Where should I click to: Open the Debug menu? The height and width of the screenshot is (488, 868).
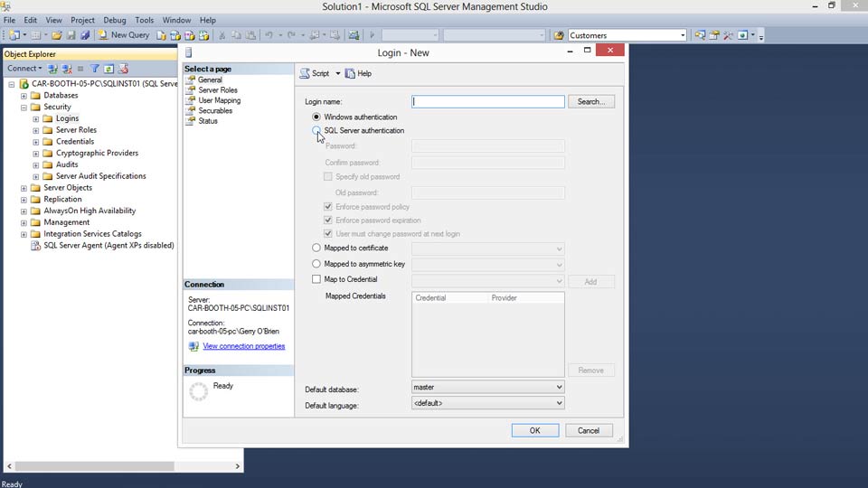115,20
